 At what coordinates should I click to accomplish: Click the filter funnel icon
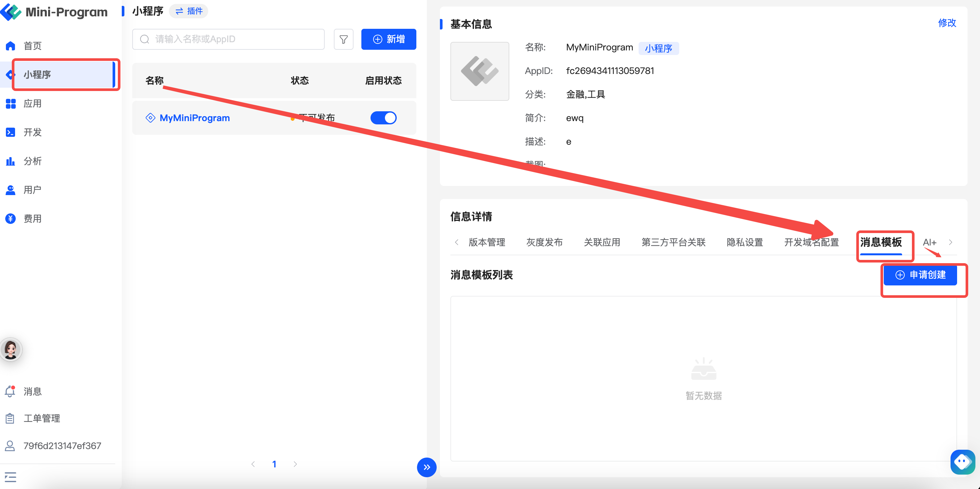point(343,39)
